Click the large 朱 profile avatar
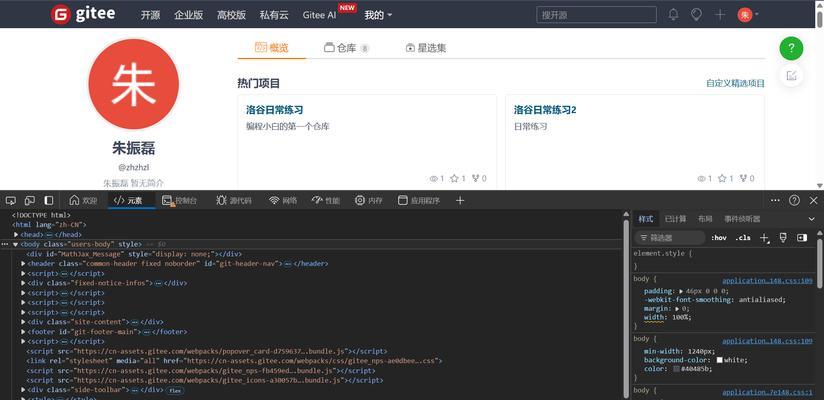This screenshot has height=400, width=824. 133,84
